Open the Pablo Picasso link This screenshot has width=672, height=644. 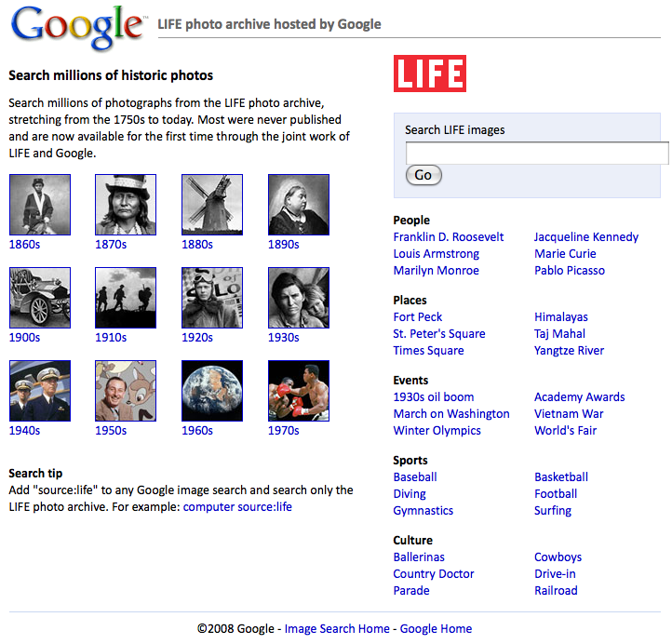click(x=570, y=271)
